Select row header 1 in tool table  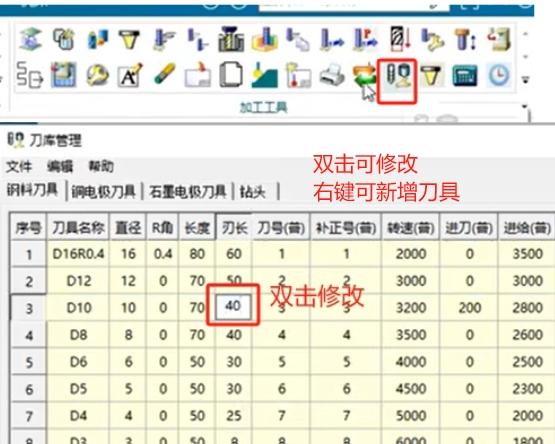tap(29, 254)
